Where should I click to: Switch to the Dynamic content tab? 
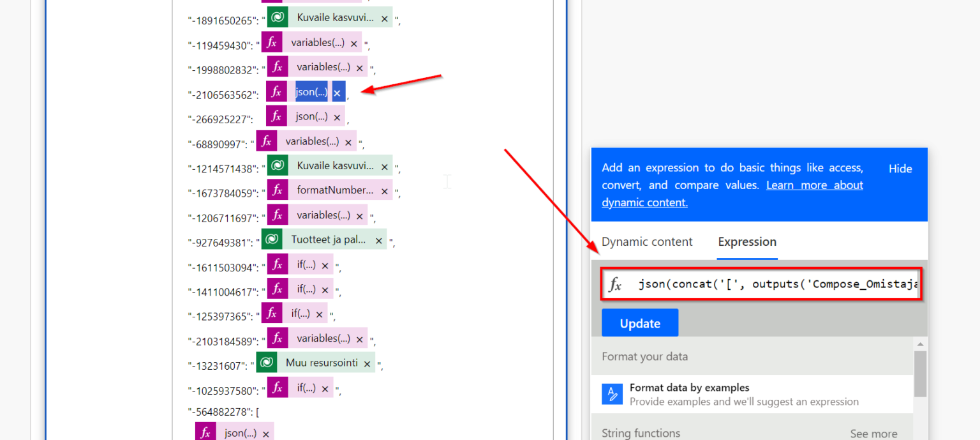pos(647,242)
